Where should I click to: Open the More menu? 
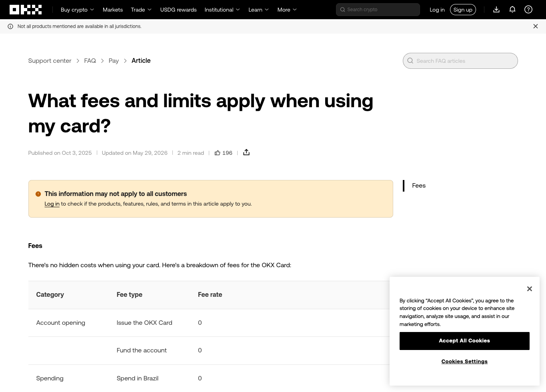[x=287, y=10]
